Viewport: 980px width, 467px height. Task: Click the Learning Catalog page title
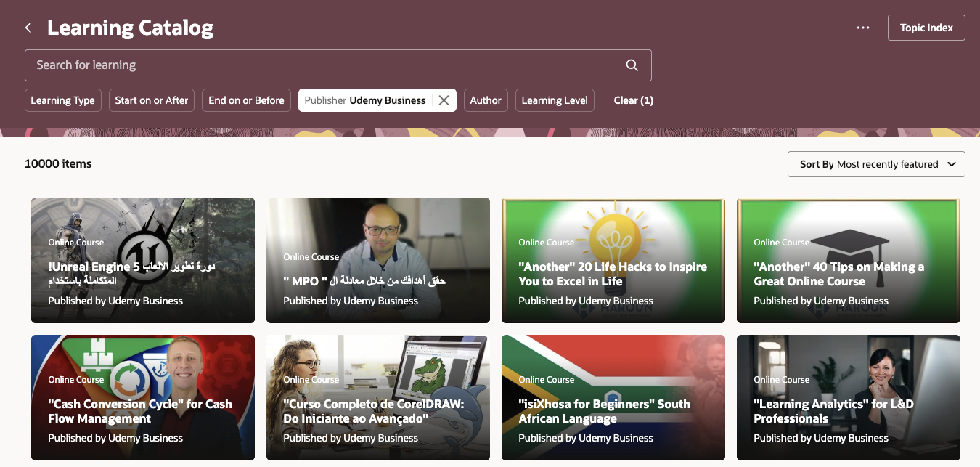130,28
